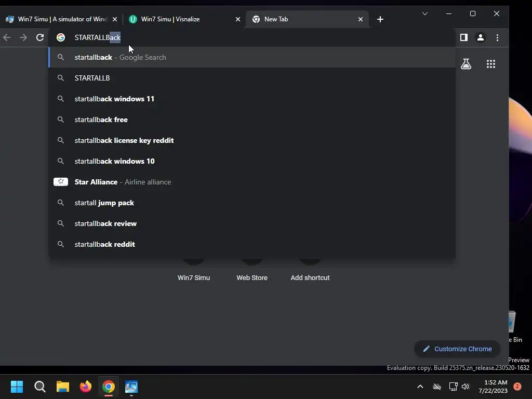Choose startallback windows 10 suggestion
532x399 pixels.
pos(252,161)
